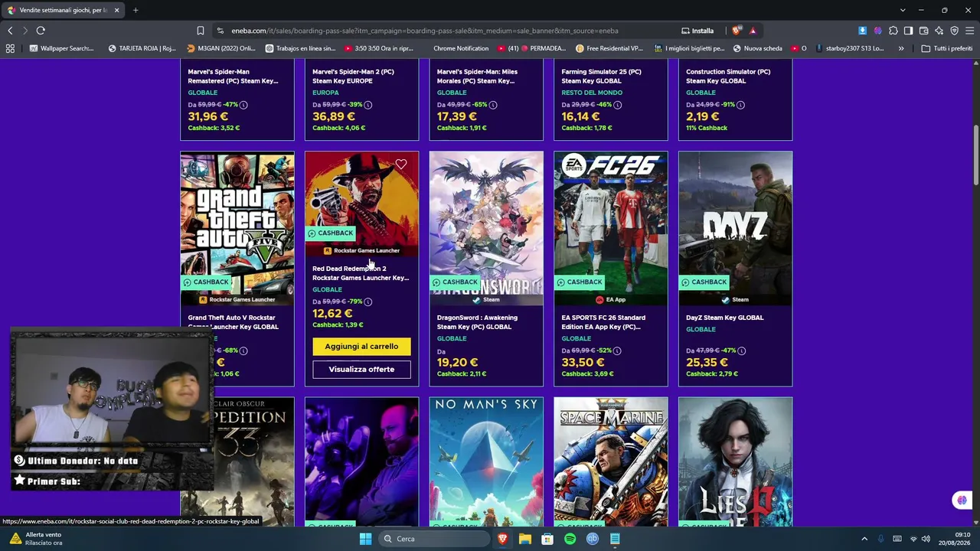Open Free Residential VP bookmark

pyautogui.click(x=609, y=48)
